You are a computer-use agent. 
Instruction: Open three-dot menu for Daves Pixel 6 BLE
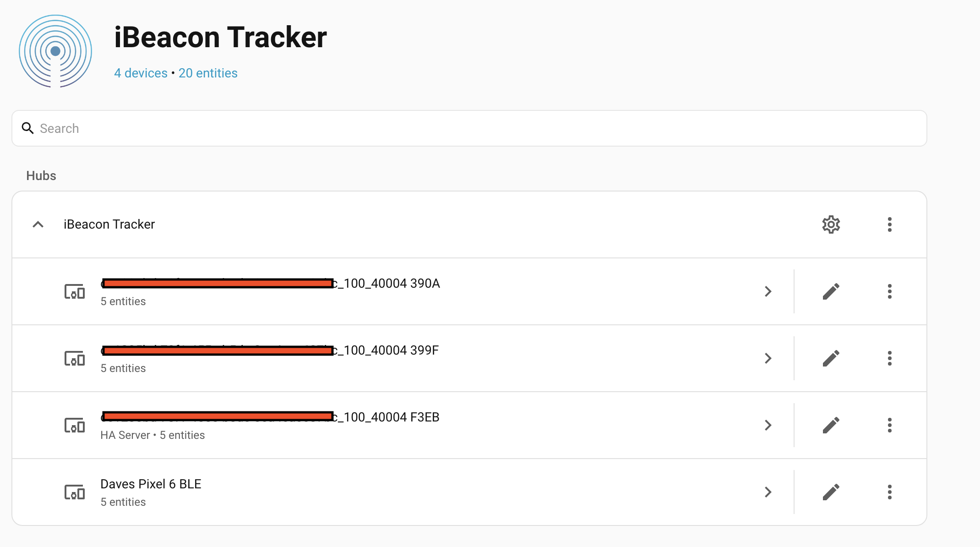click(x=889, y=492)
